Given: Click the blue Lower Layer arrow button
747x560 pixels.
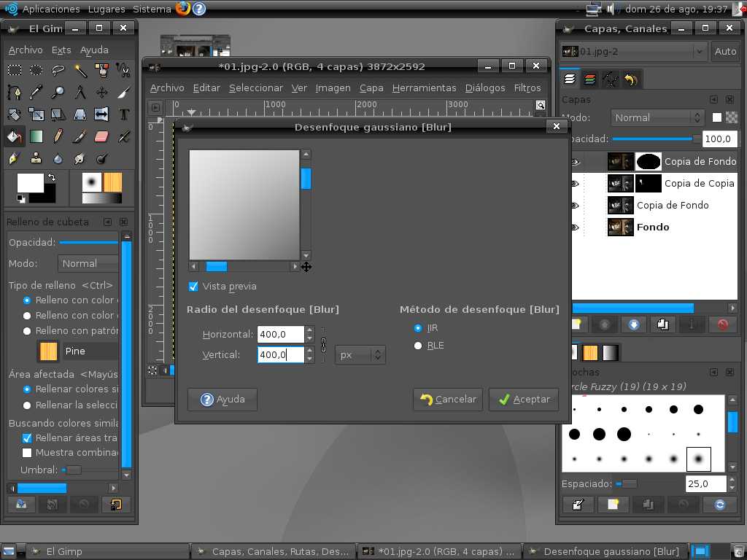Looking at the screenshot, I should click(634, 324).
